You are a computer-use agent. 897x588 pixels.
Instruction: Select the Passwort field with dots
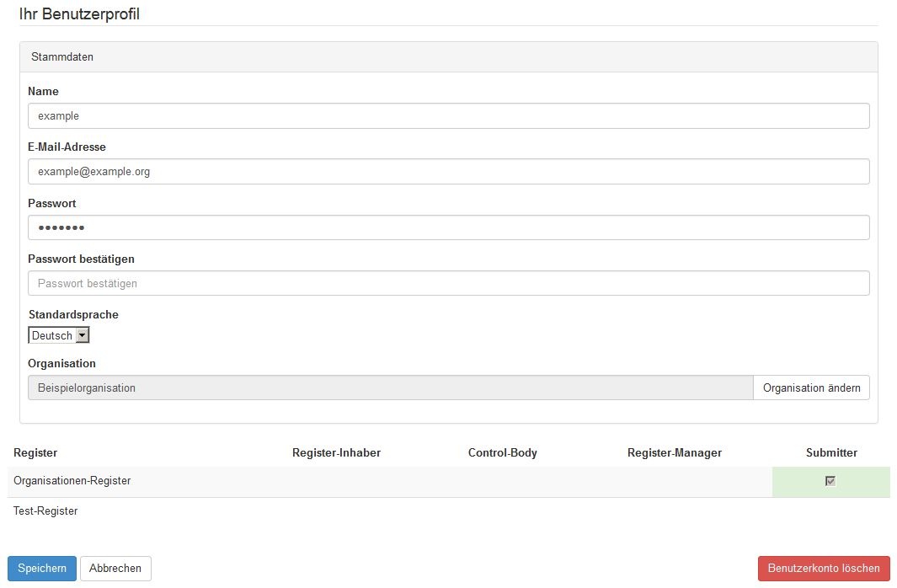click(448, 227)
